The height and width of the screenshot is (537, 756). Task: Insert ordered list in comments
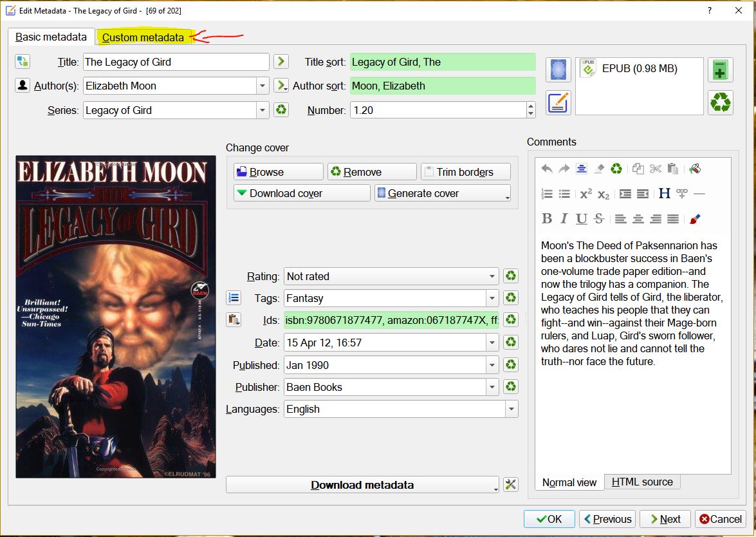click(x=547, y=194)
